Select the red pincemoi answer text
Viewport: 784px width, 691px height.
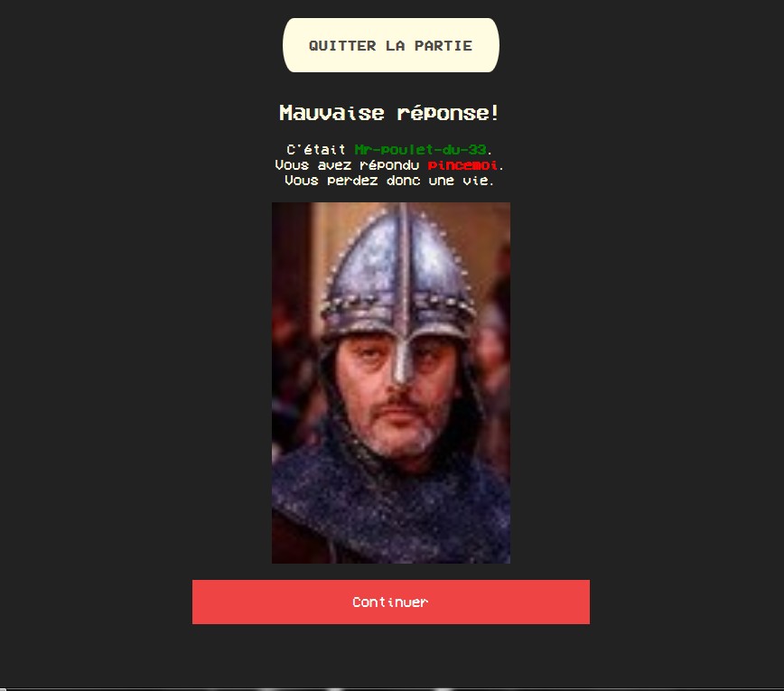pyautogui.click(x=462, y=165)
